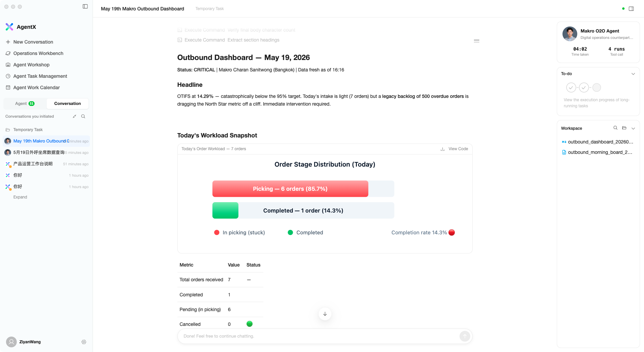The height and width of the screenshot is (352, 644).
Task: Click the Makro O2O Agent avatar
Action: [570, 34]
